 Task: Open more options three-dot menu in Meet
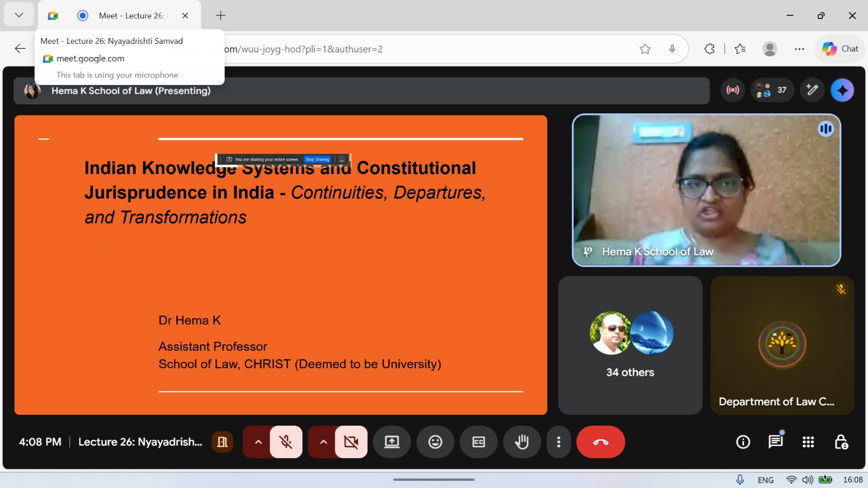[558, 442]
